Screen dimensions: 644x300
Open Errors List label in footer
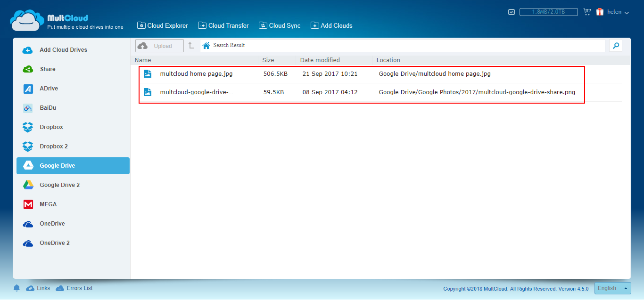point(80,288)
